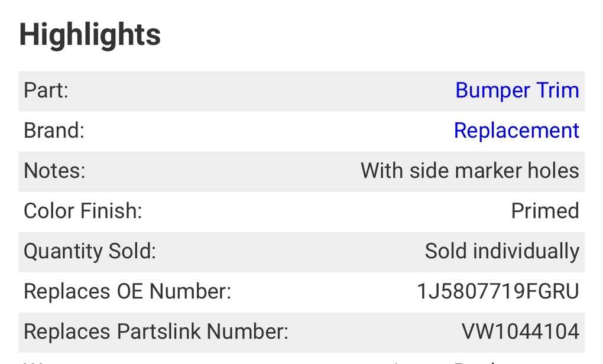Click the Highlights heading
603x364 pixels.
[x=90, y=34]
